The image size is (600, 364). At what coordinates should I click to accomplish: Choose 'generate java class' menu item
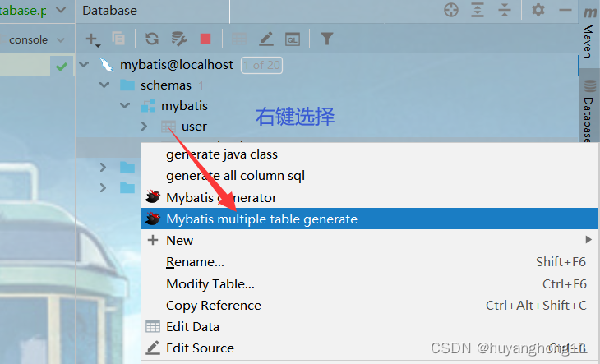tap(370, 154)
